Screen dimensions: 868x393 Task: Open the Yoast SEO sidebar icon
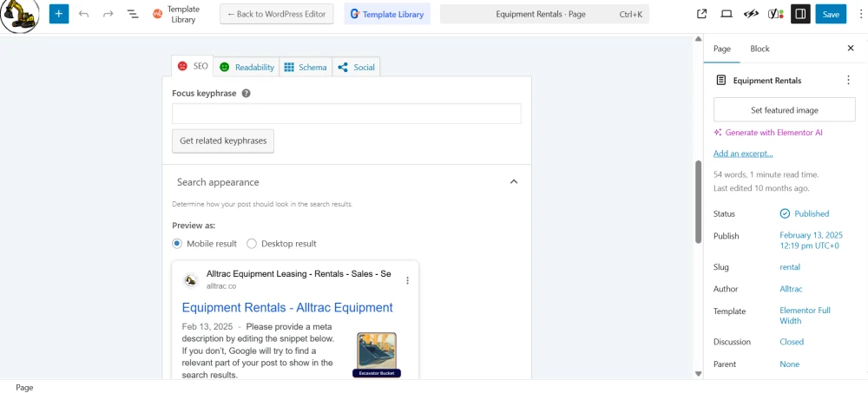[775, 14]
